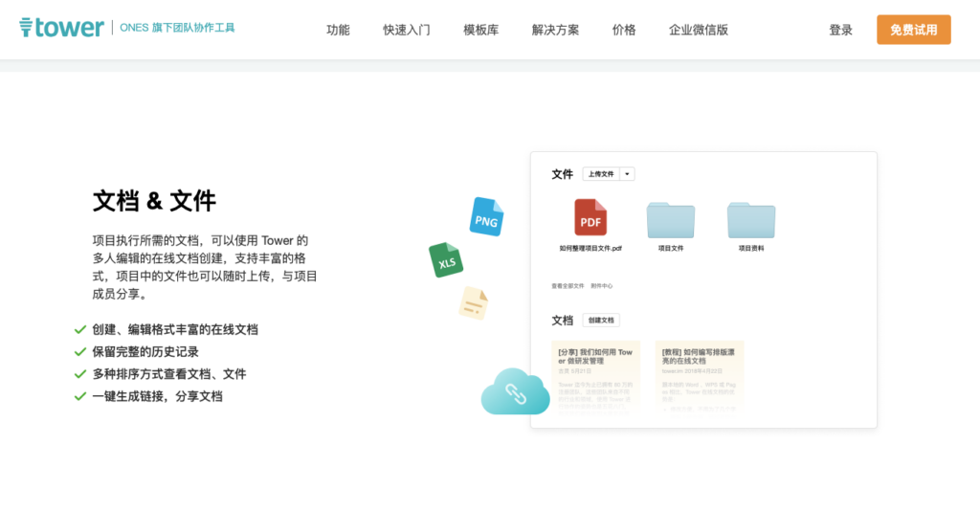Open the 我们如何用 Tower 做研发管理 document card
Viewport: 980px width, 511px height.
click(x=595, y=375)
